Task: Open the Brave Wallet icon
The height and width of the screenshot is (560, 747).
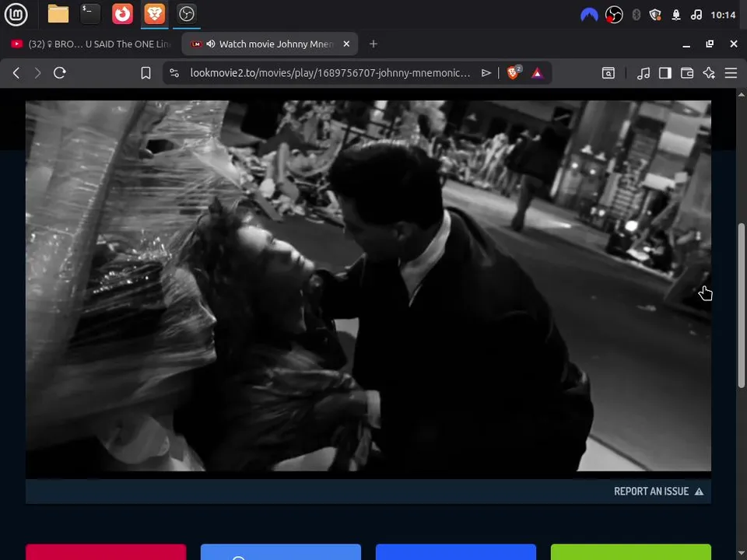Action: click(687, 73)
